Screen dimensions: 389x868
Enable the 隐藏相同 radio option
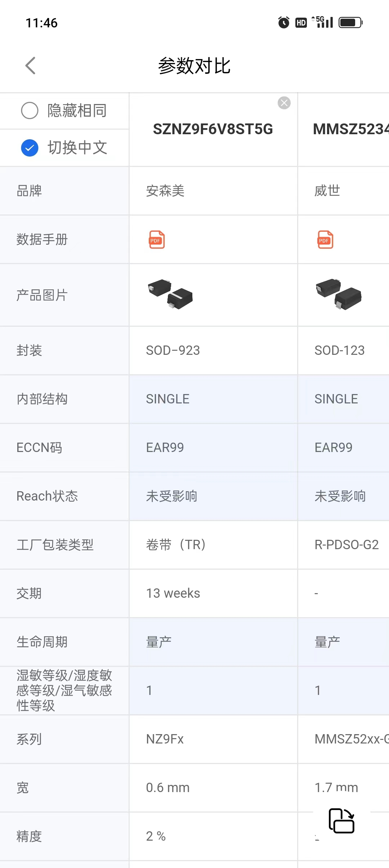pyautogui.click(x=30, y=110)
